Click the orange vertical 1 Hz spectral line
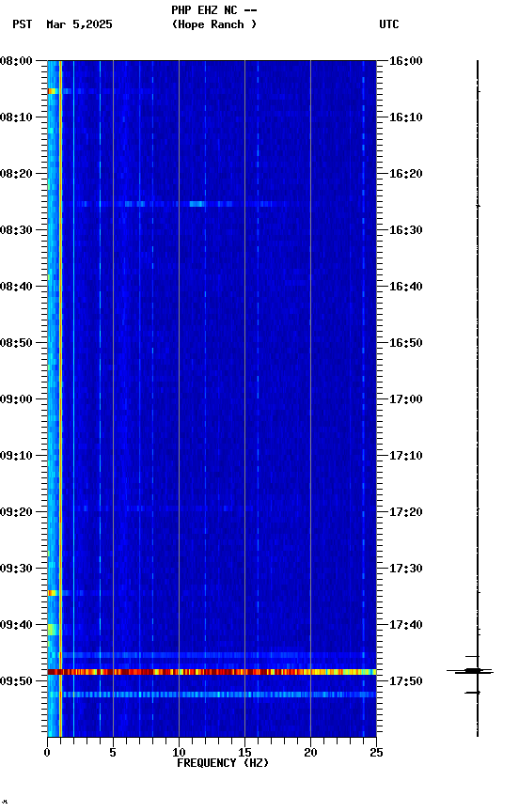The height and width of the screenshot is (812, 519). pos(60,398)
